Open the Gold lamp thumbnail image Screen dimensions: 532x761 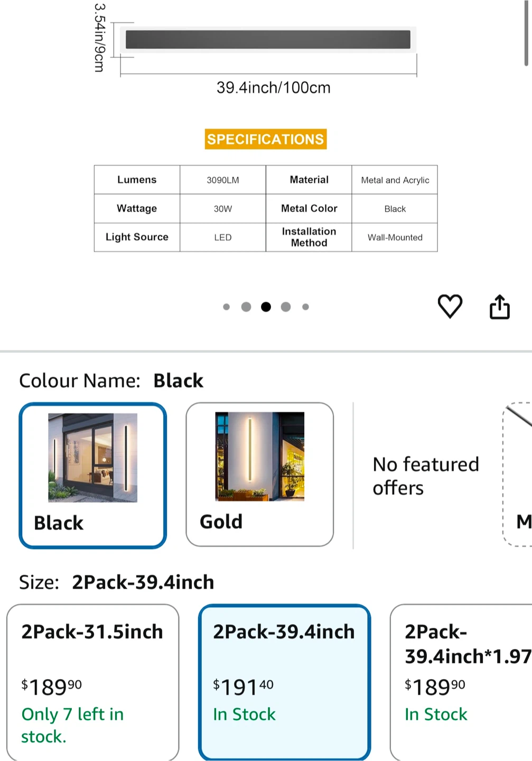pos(259,457)
